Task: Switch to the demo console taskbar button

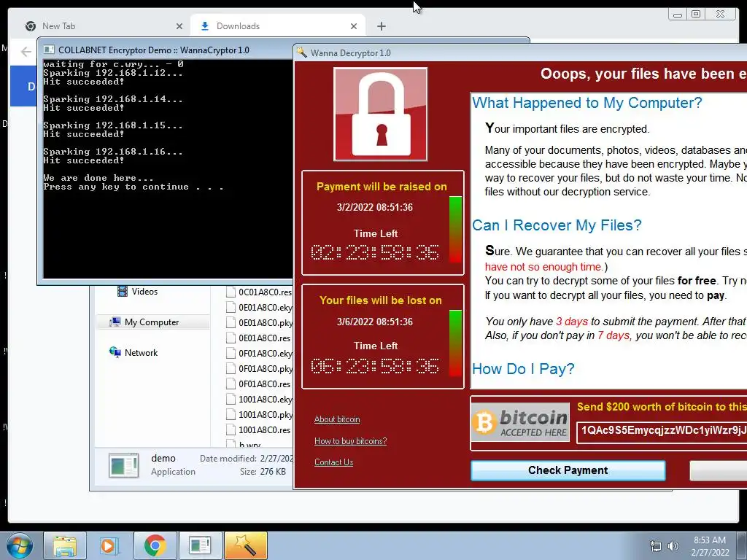Action: coord(200,545)
